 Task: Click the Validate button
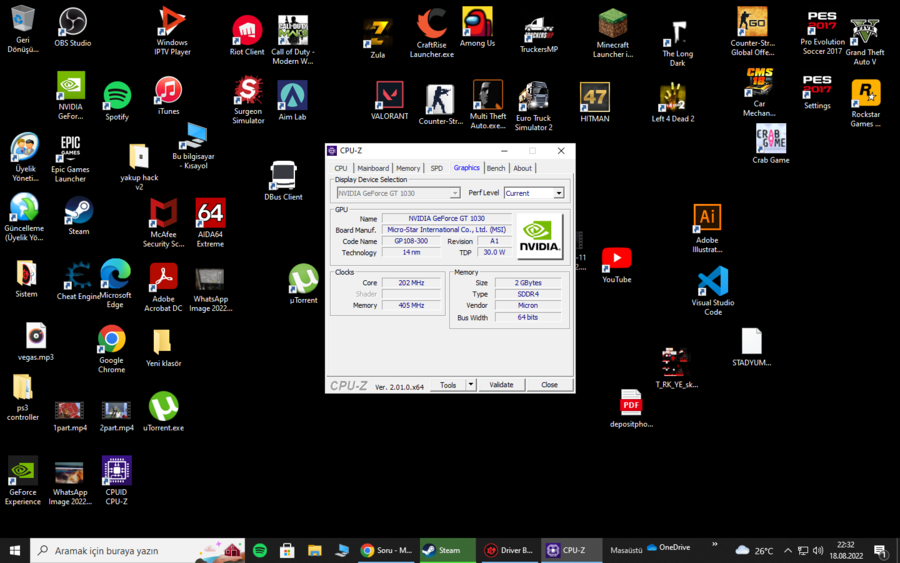(501, 385)
